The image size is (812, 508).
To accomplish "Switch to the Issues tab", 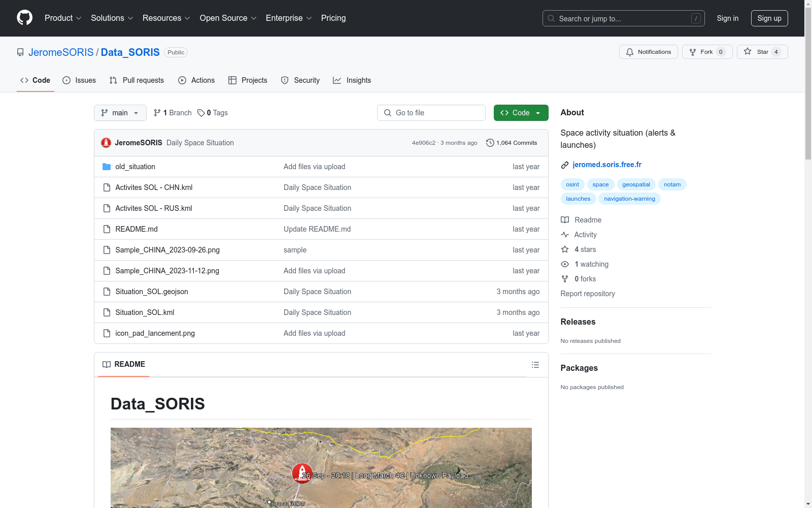I will point(79,80).
